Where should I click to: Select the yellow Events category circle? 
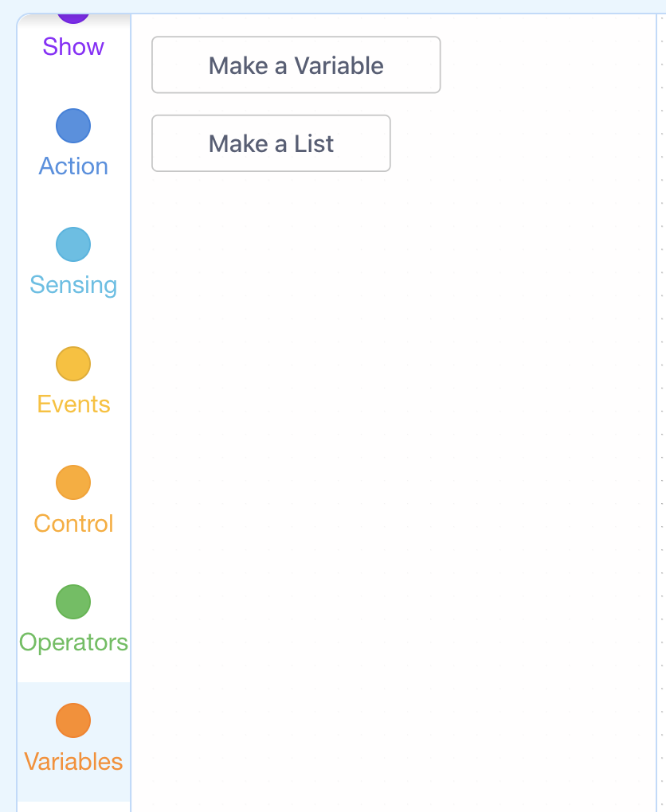(73, 364)
